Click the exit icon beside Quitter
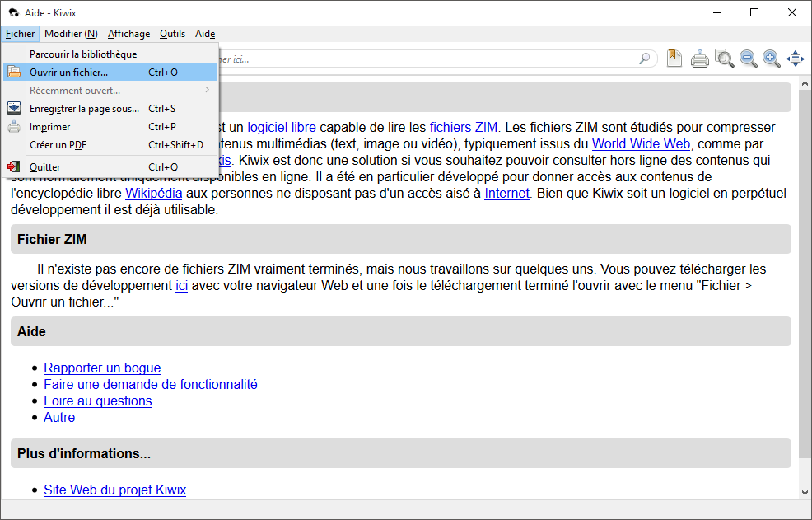Screen dimensions: 812x520 (x=13, y=167)
